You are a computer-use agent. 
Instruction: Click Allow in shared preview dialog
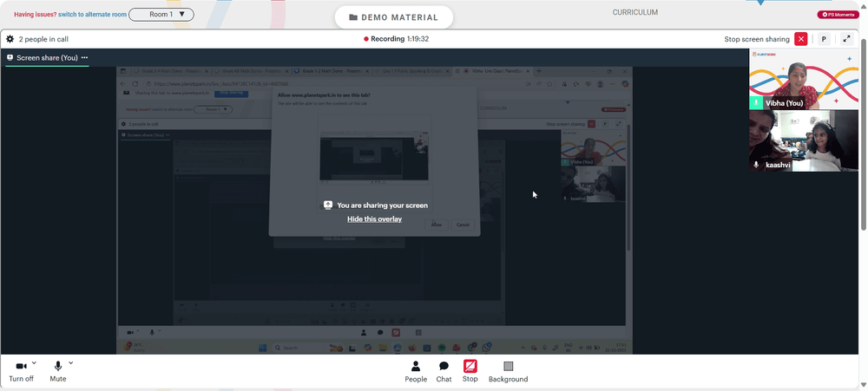tap(437, 225)
